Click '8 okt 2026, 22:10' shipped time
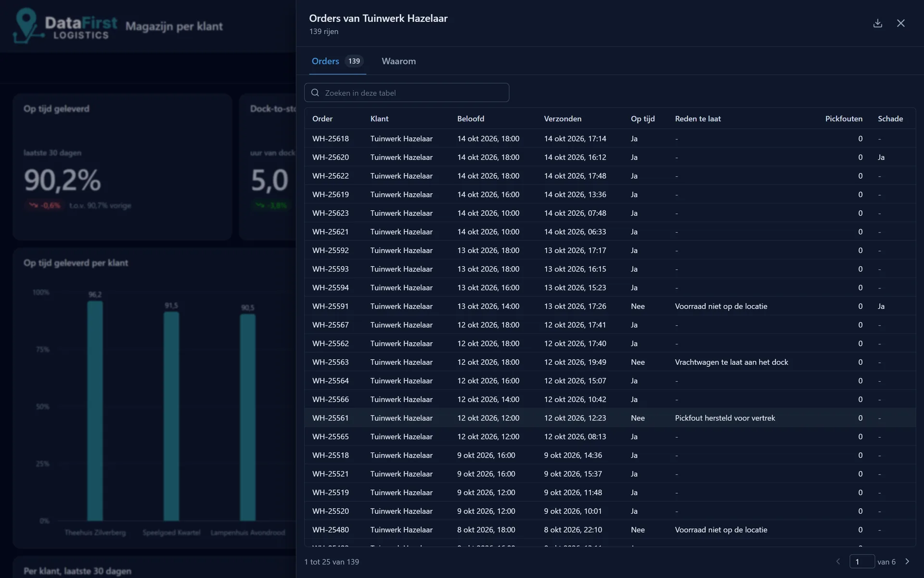 click(x=573, y=529)
